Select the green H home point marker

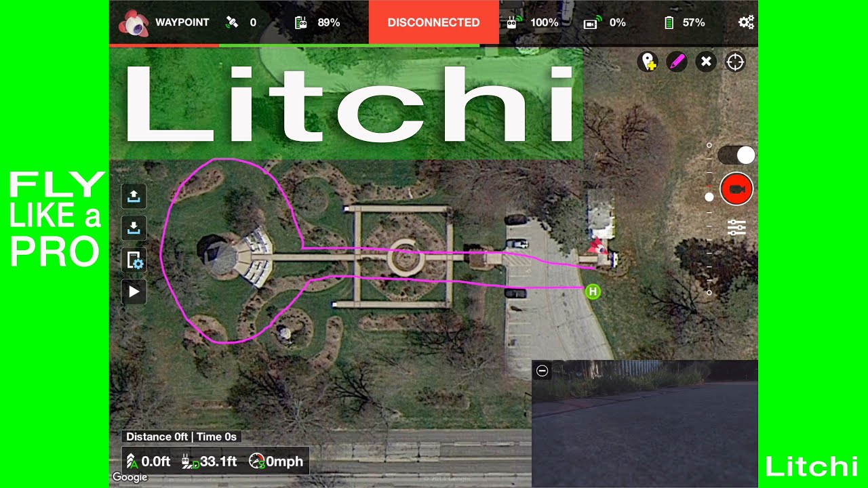click(x=593, y=292)
